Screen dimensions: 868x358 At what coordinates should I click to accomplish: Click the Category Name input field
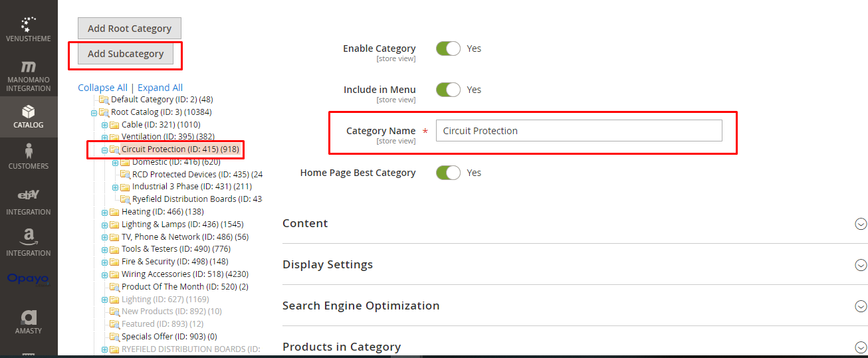(579, 131)
